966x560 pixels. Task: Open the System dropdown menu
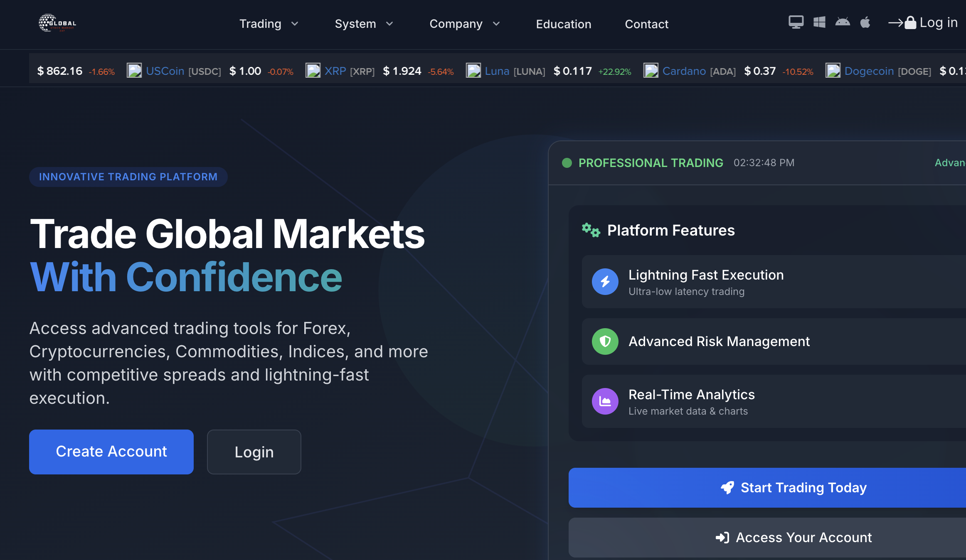(364, 24)
